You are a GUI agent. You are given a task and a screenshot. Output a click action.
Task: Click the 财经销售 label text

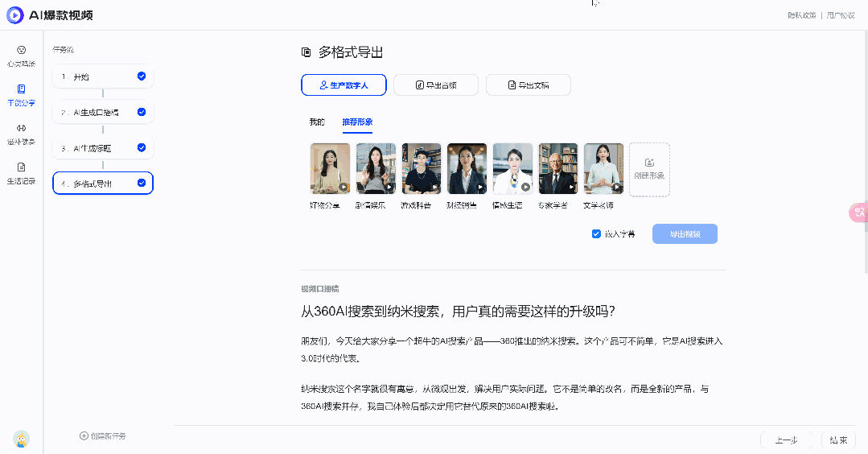click(x=462, y=205)
